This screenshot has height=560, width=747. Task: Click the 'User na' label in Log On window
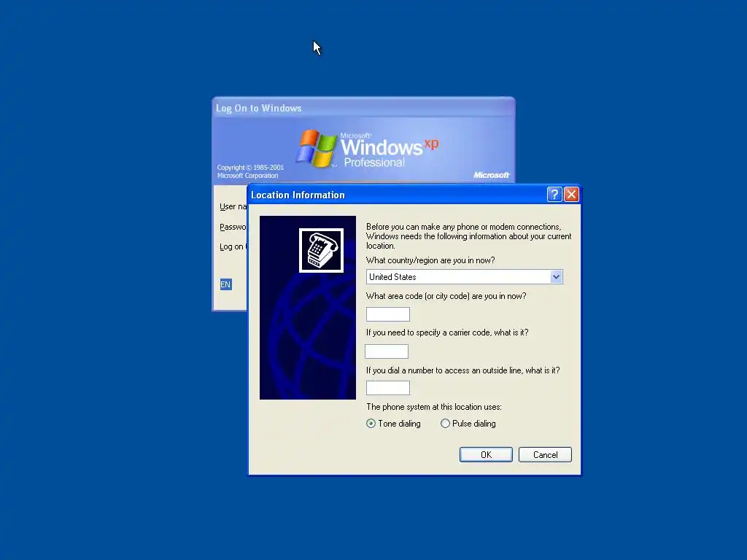233,206
